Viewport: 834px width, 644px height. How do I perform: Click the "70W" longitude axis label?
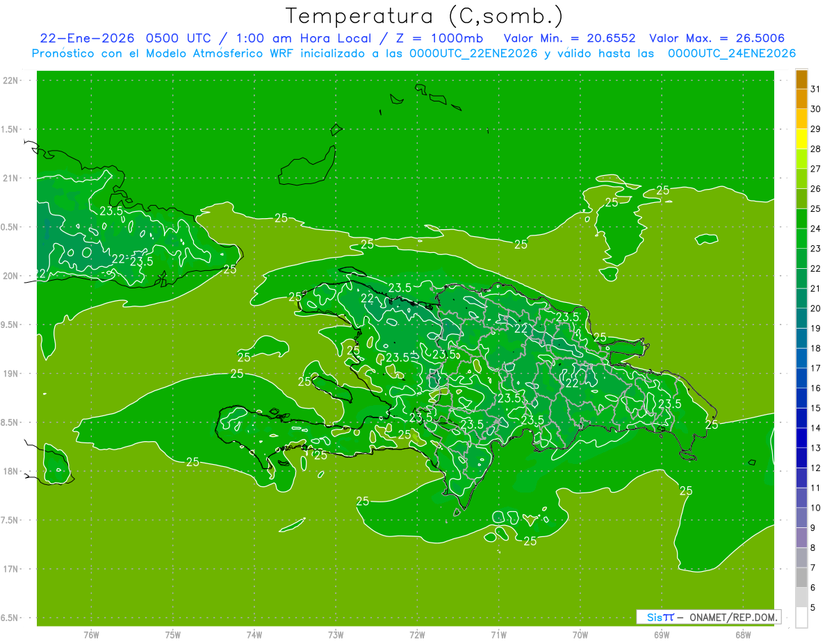pos(580,634)
